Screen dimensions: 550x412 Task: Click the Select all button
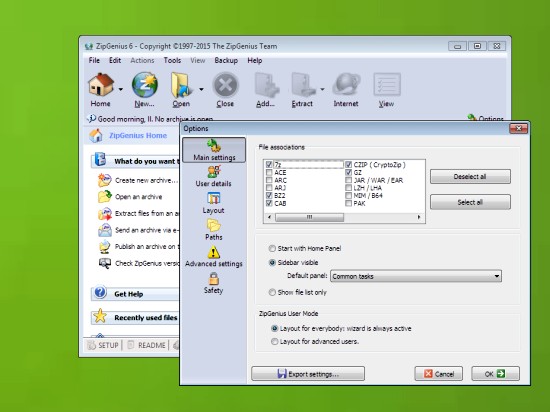click(x=470, y=202)
